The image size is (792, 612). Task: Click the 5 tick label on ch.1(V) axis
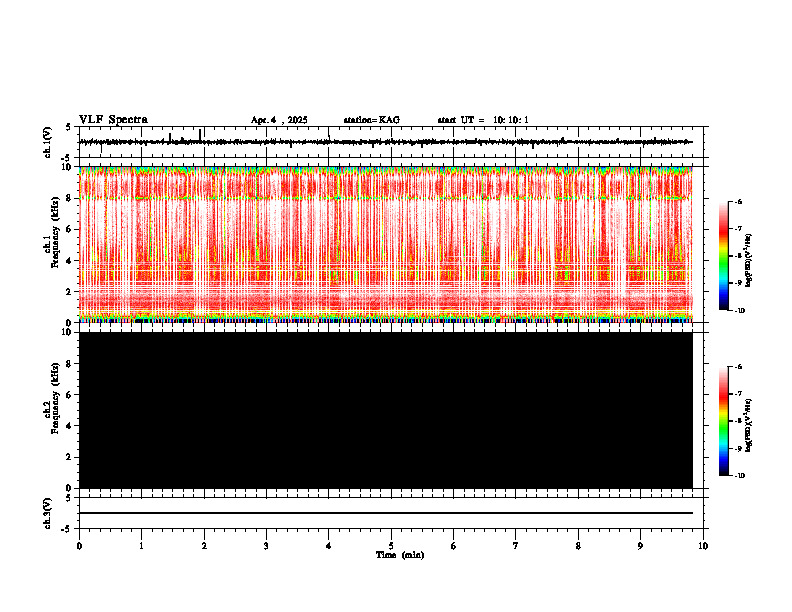click(69, 127)
